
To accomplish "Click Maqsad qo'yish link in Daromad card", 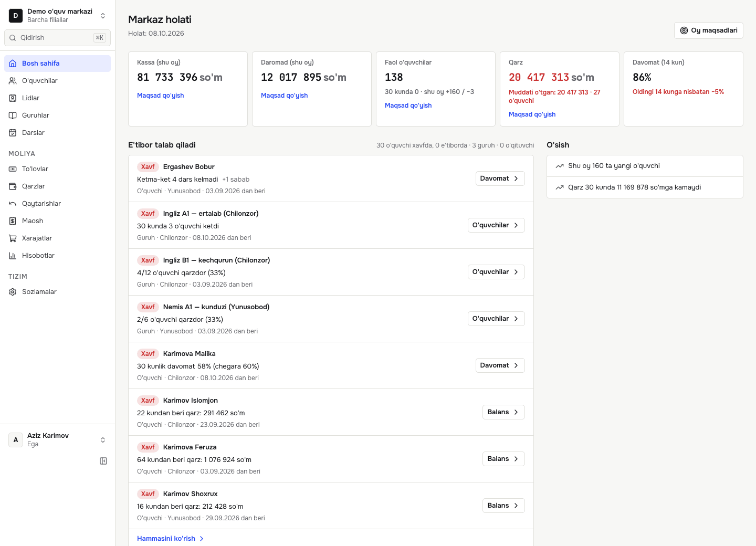I will click(x=285, y=96).
